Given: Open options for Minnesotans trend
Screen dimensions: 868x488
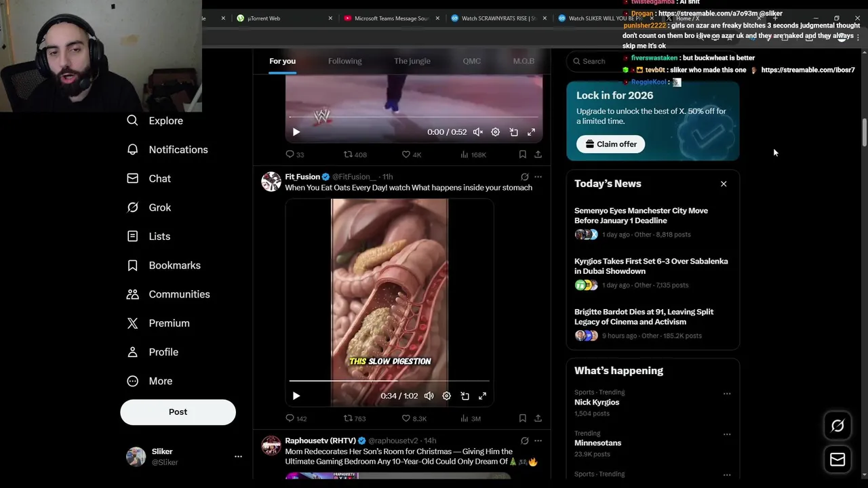Looking at the screenshot, I should (x=727, y=434).
